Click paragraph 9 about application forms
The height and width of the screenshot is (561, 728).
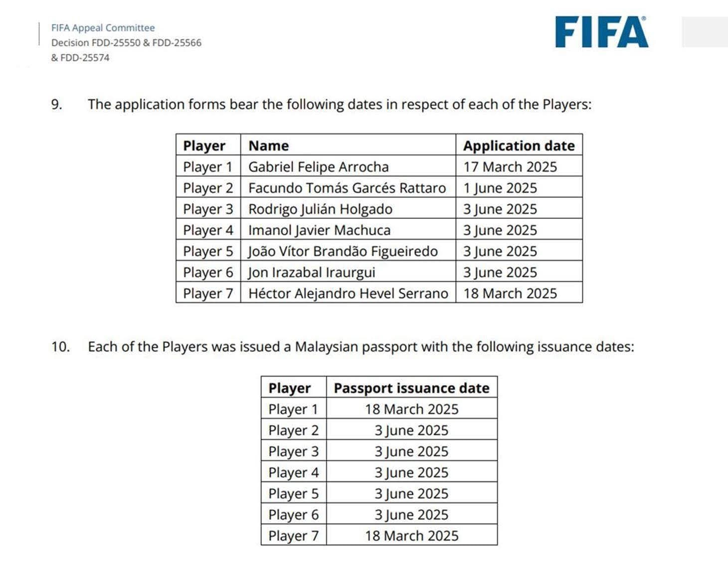click(339, 105)
